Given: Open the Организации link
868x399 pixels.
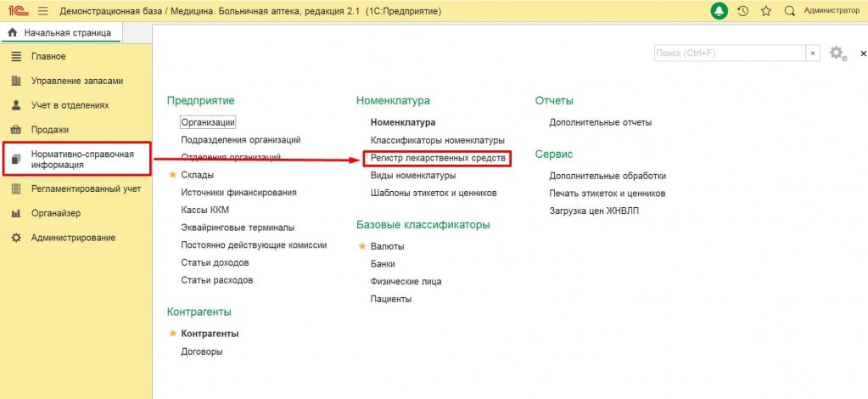Looking at the screenshot, I should click(208, 122).
